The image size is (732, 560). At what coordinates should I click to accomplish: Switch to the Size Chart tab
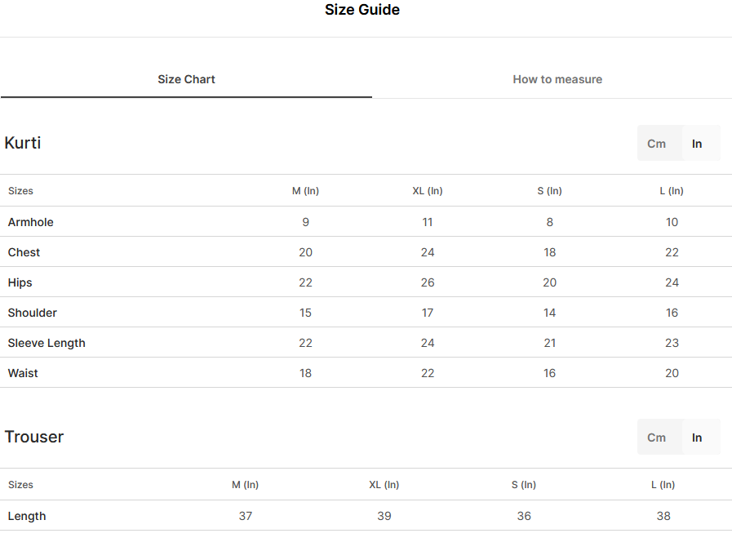[186, 79]
